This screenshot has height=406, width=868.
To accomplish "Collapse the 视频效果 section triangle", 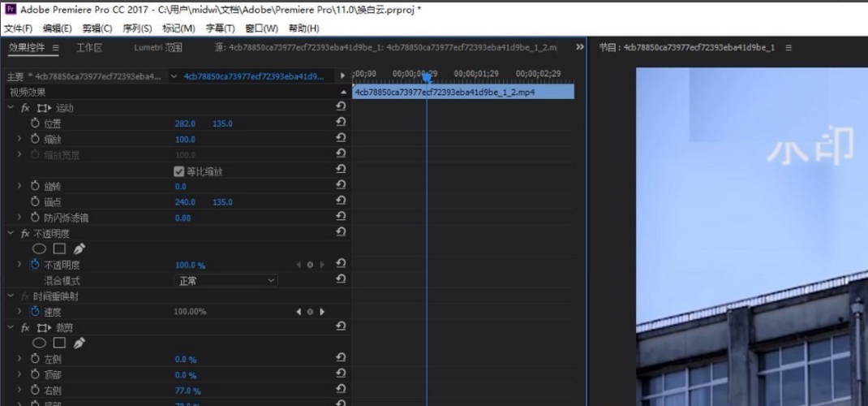I will click(343, 92).
